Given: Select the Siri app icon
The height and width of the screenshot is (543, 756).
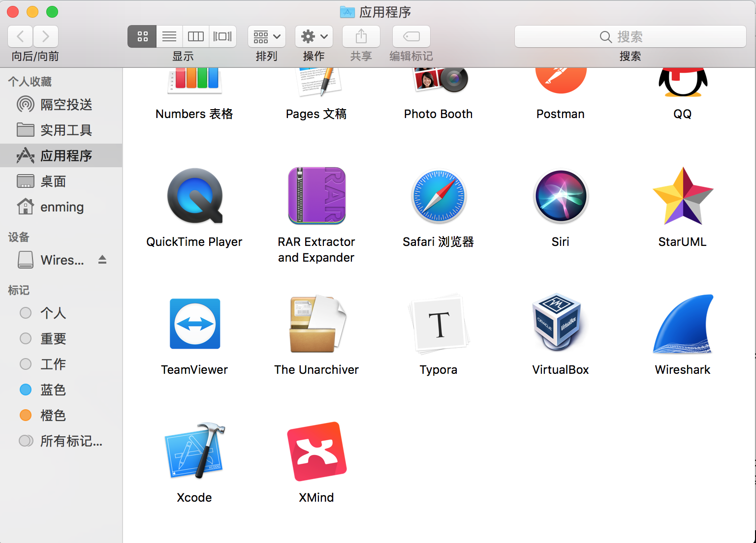Looking at the screenshot, I should coord(561,196).
